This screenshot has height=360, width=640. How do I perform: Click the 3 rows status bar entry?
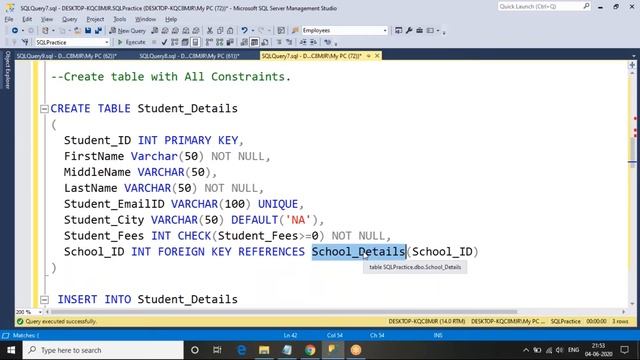tap(620, 322)
